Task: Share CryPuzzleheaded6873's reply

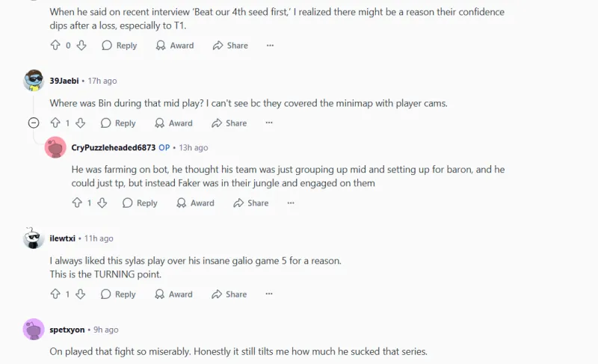Action: 250,203
